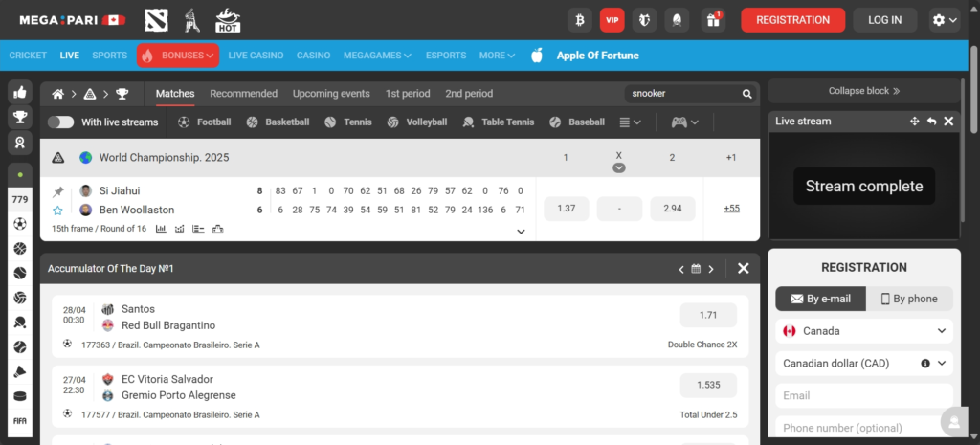
Task: Click the trophy breadcrumb icon
Action: point(122,94)
